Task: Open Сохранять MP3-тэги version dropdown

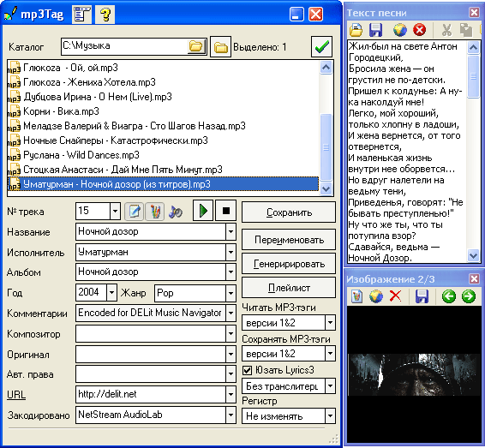Action: [x=331, y=354]
